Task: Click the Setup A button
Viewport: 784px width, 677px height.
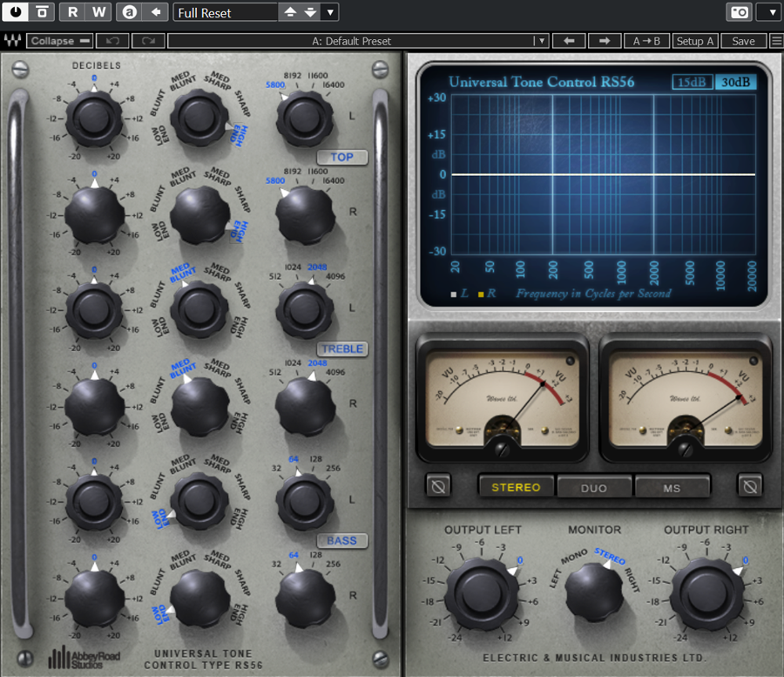Action: point(695,41)
